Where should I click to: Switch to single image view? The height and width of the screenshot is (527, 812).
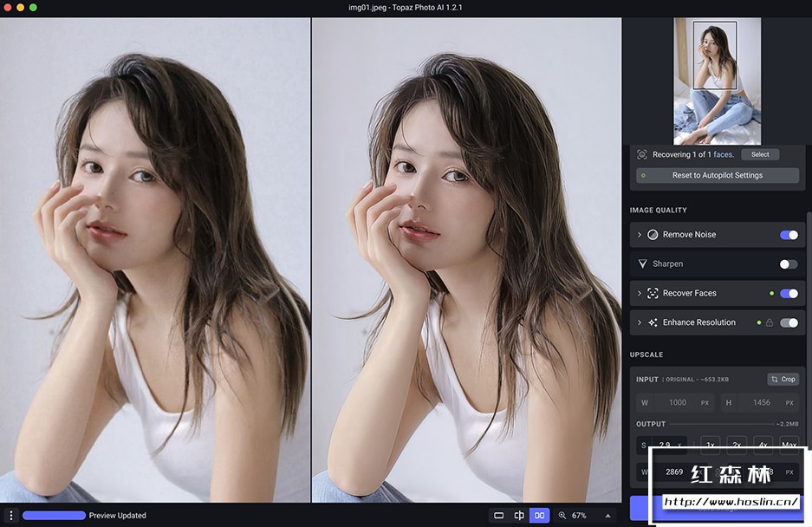click(498, 515)
